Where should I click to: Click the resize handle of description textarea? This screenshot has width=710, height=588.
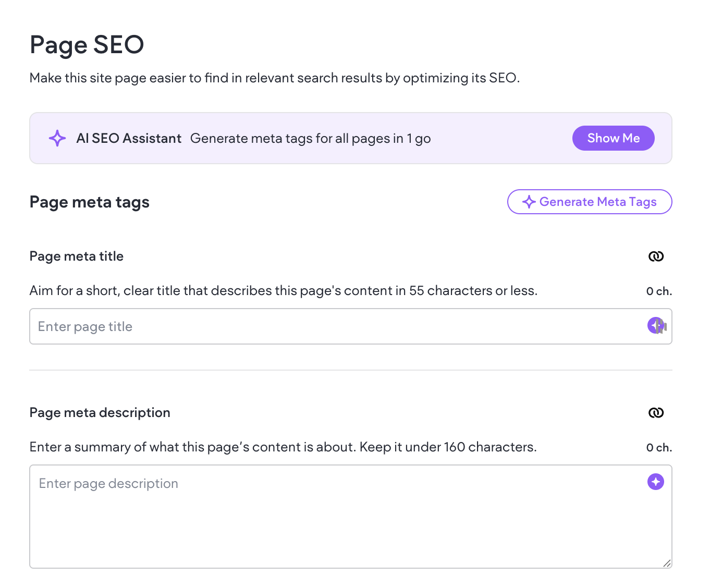[666, 563]
